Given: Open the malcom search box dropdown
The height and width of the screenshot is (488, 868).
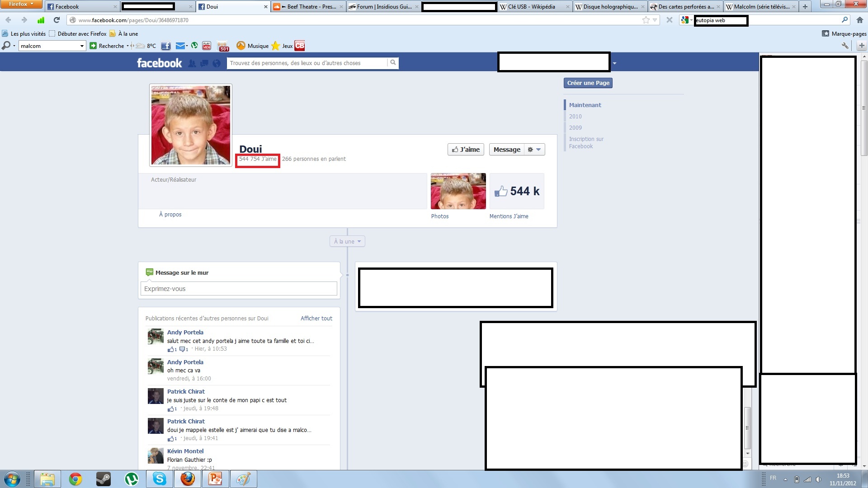Looking at the screenshot, I should point(82,46).
